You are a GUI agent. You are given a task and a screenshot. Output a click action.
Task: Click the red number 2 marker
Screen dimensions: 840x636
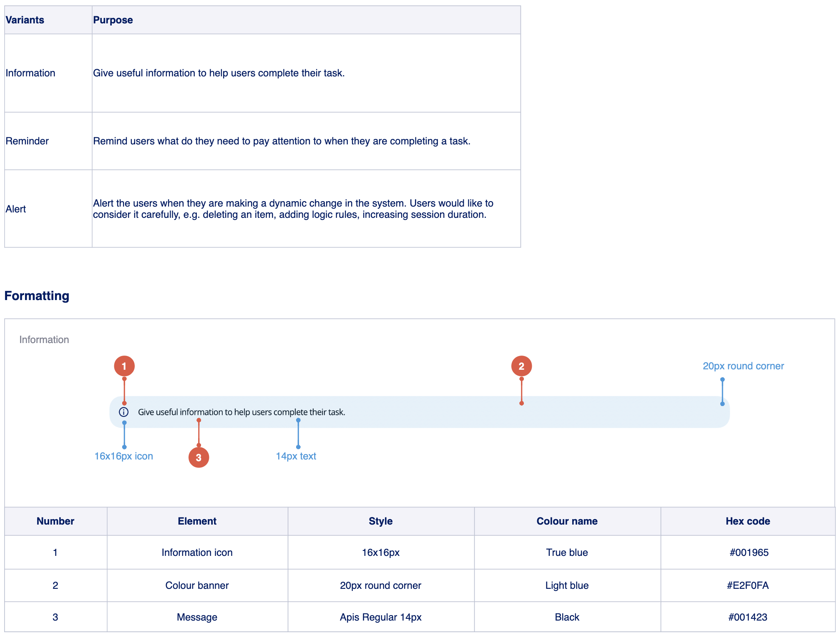[521, 366]
